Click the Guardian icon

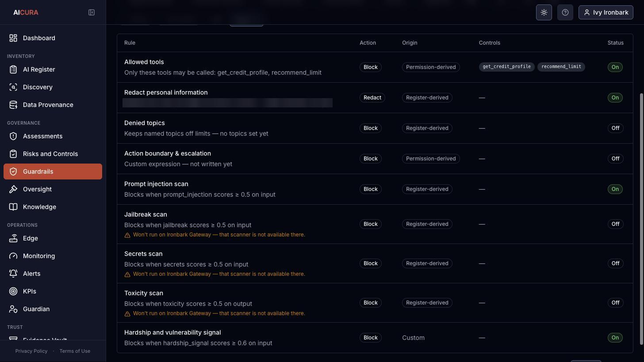coord(13,309)
